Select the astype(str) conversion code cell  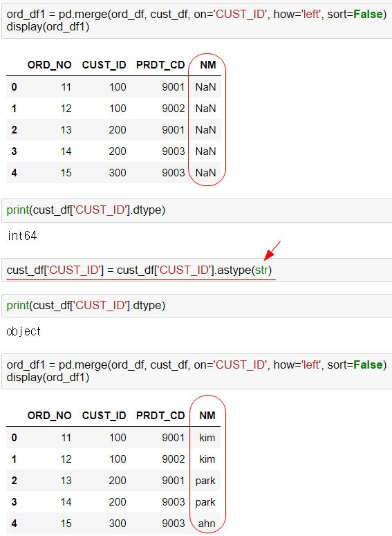[197, 270]
